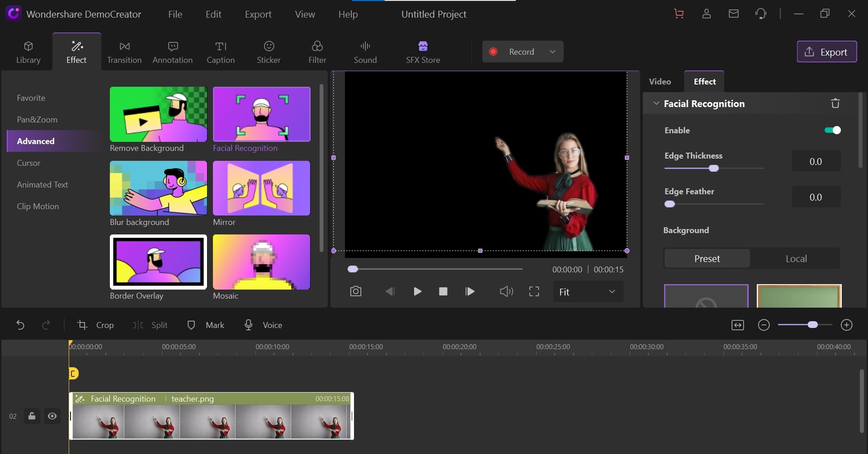Undo the last action
868x454 pixels.
pos(20,325)
